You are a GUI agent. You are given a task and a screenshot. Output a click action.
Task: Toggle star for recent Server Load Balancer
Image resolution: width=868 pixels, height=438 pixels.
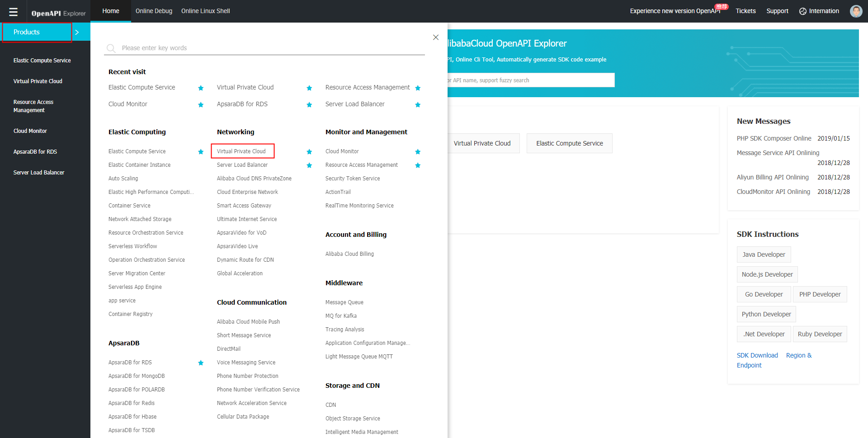pos(418,105)
